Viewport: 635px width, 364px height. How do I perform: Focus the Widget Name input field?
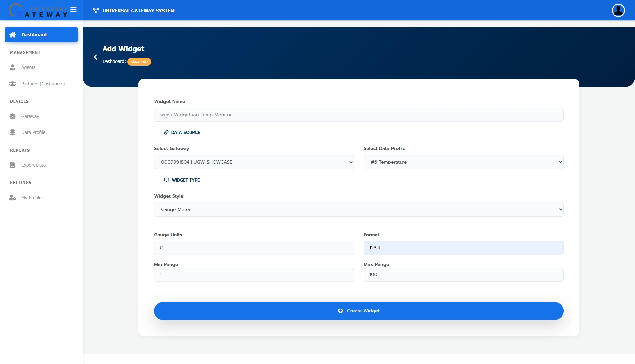[359, 115]
